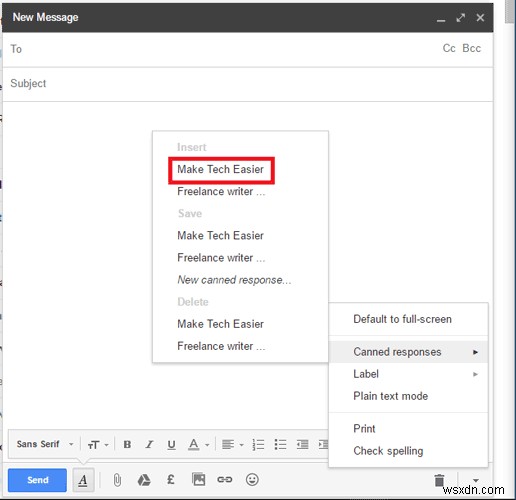This screenshot has height=500, width=516.
Task: Attach files with the paperclip icon
Action: [117, 480]
